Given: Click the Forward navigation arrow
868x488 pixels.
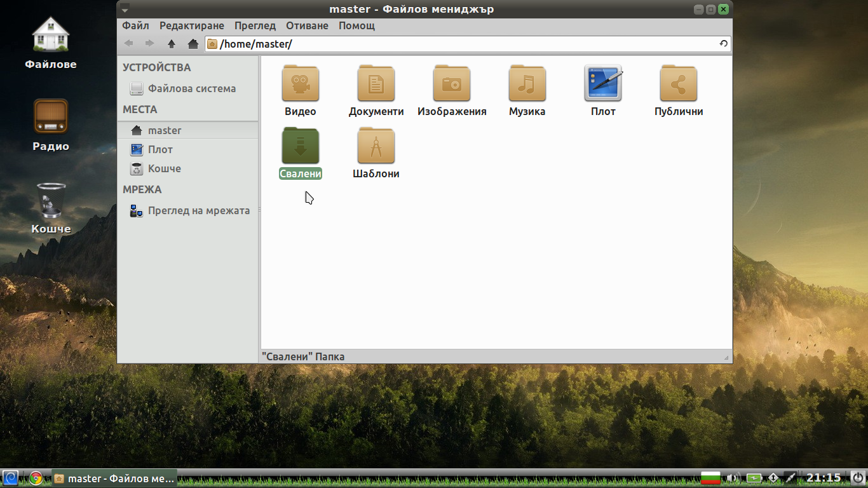Looking at the screenshot, I should [x=150, y=44].
